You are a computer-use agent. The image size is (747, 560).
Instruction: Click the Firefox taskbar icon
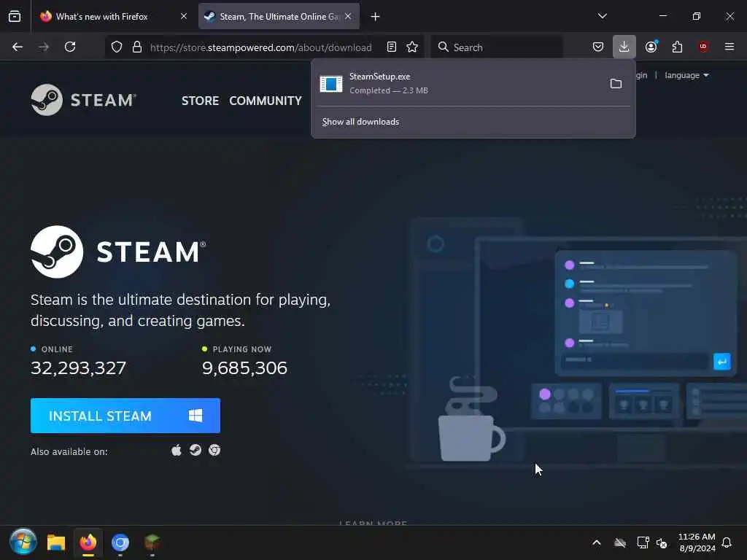click(x=88, y=542)
